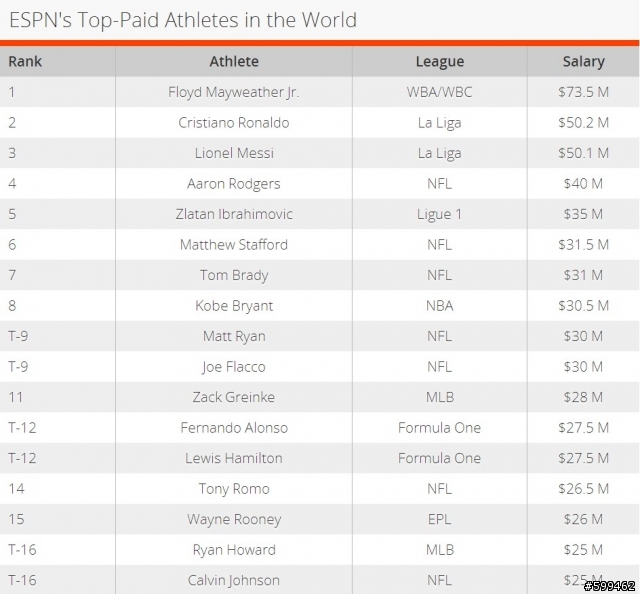Select the Athlete column header
Screen dimensions: 640x594
click(234, 61)
